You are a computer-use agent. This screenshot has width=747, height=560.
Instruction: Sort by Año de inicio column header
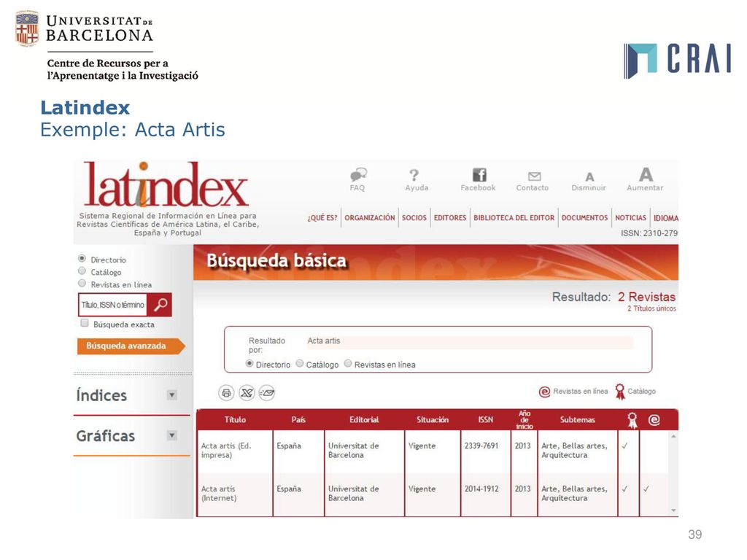click(x=524, y=419)
